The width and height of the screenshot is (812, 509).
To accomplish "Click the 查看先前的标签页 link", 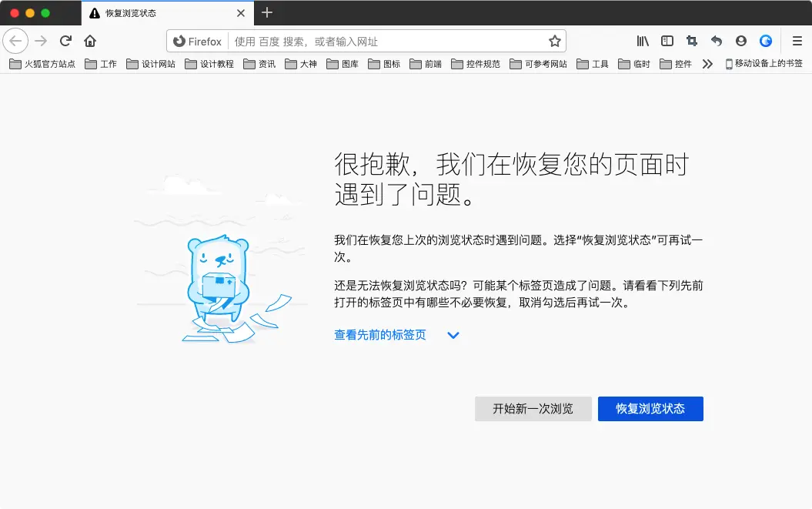I will [x=380, y=335].
